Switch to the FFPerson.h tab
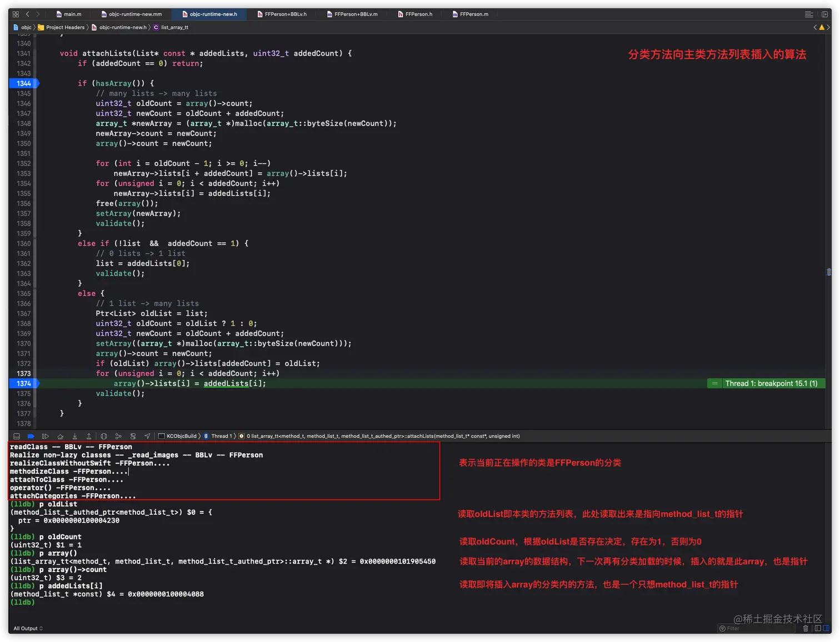 [x=415, y=14]
